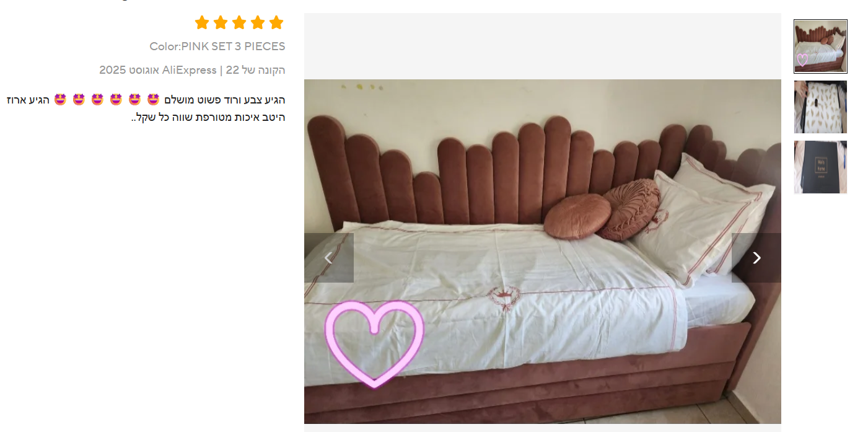This screenshot has width=868, height=432.
Task: Open the main bed review photo
Action: point(542,252)
